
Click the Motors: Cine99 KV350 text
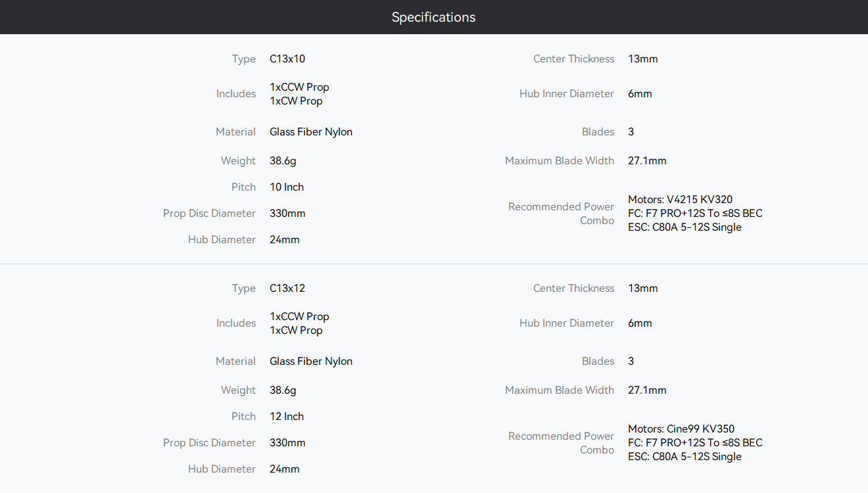click(x=681, y=429)
